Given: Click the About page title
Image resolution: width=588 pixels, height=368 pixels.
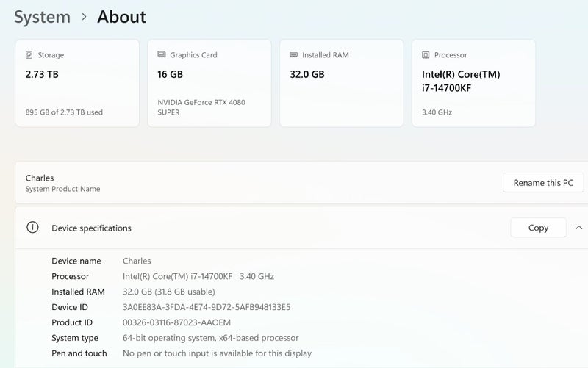Looking at the screenshot, I should pyautogui.click(x=121, y=17).
